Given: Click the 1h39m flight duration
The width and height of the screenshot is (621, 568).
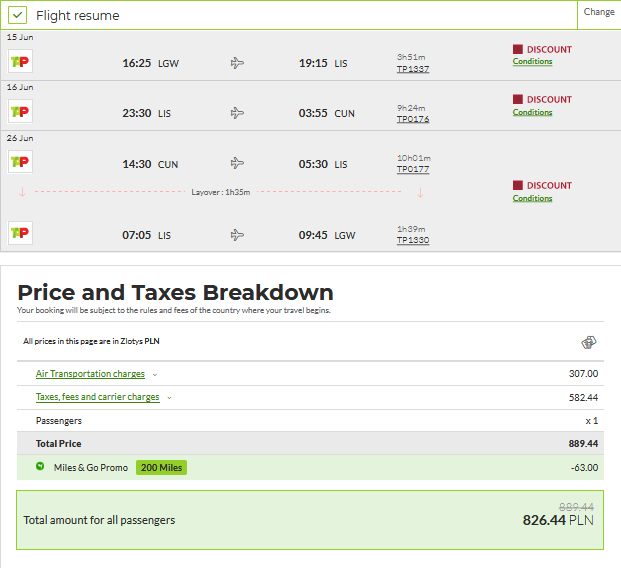Looking at the screenshot, I should point(411,229).
